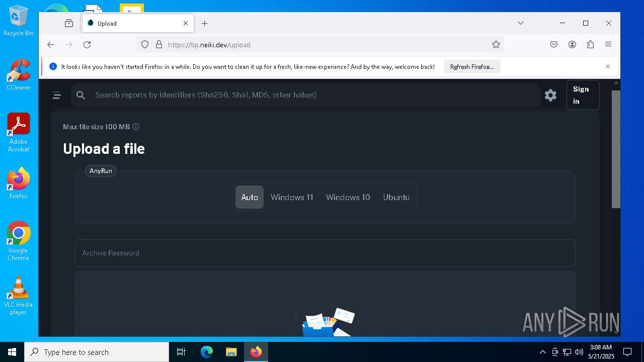Click the Windows taskbar search box

(97, 352)
